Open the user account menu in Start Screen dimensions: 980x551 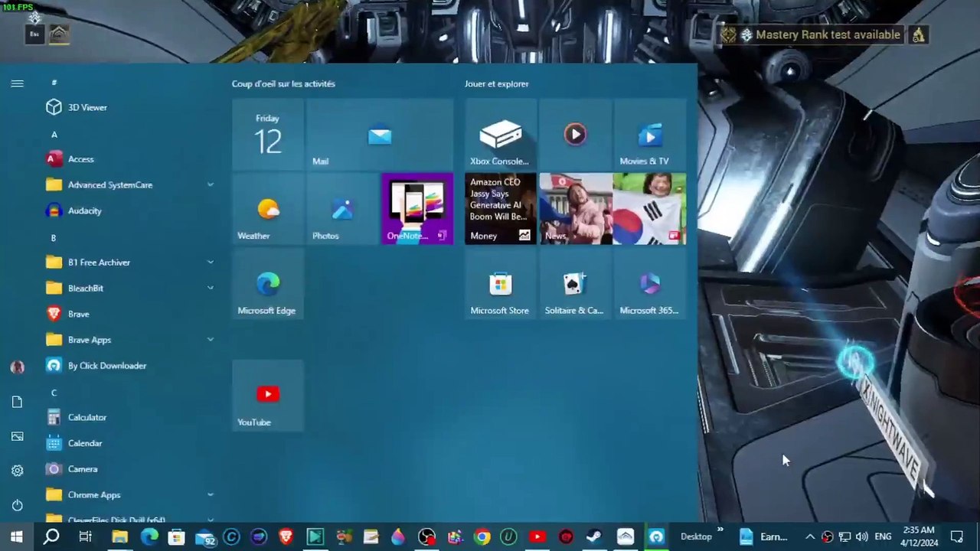(17, 367)
